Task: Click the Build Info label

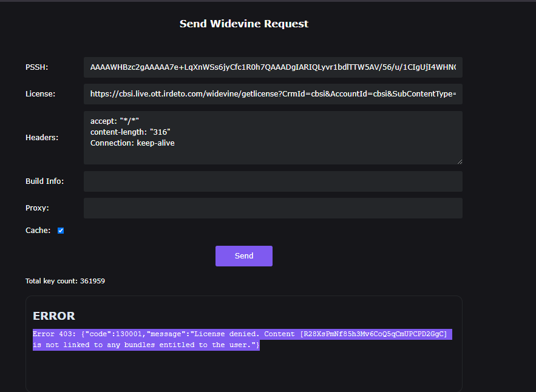Action: (x=44, y=181)
